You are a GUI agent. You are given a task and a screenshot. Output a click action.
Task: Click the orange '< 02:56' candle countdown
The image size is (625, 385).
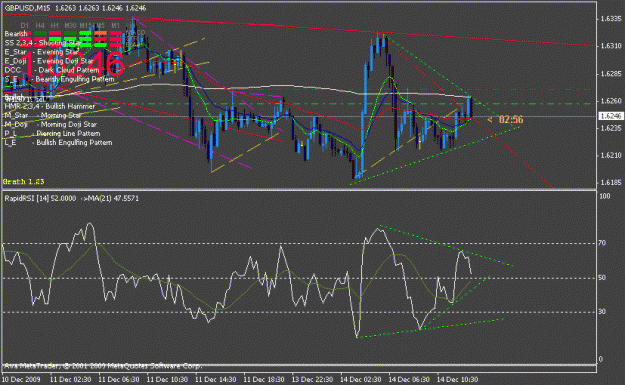pyautogui.click(x=505, y=120)
